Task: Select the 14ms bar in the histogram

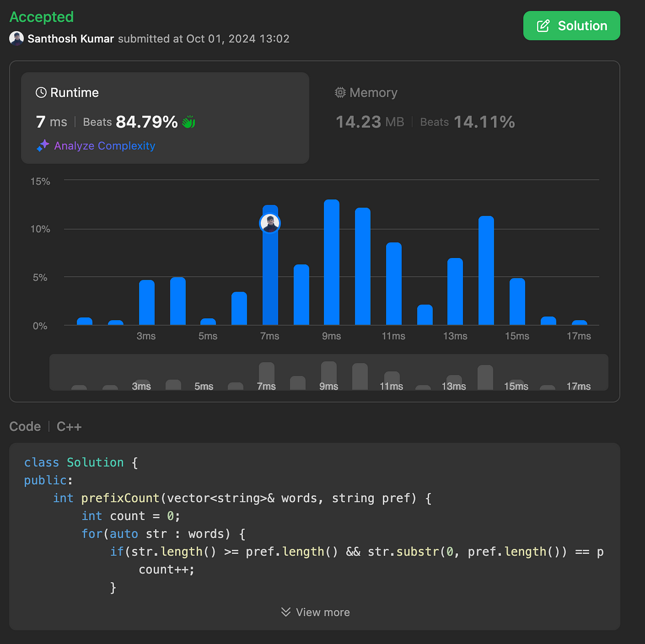Action: tap(486, 270)
